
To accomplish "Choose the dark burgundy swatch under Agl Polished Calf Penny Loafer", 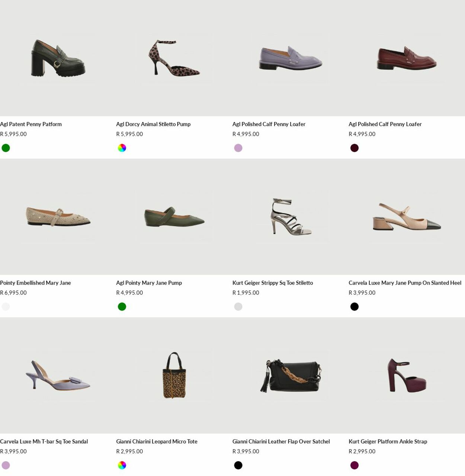I will [x=355, y=148].
